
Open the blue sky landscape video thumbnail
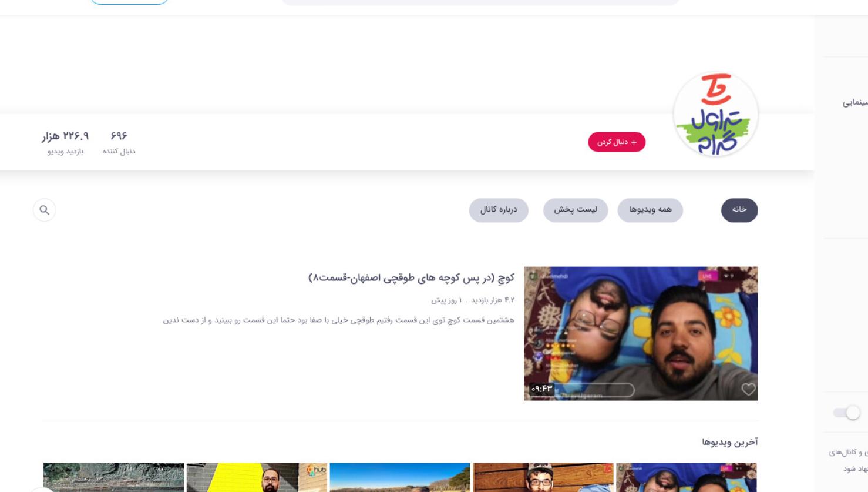pyautogui.click(x=400, y=477)
